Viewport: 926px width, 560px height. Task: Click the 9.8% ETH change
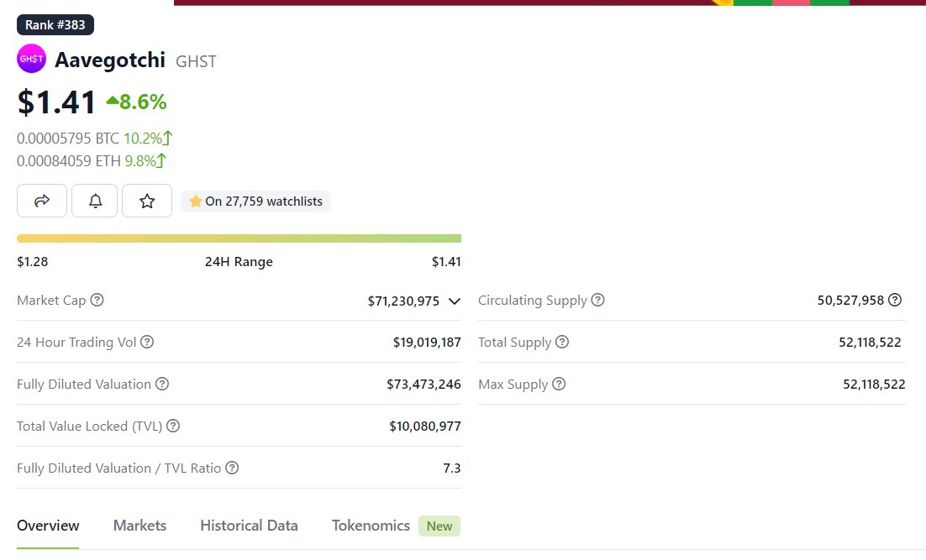pyautogui.click(x=145, y=160)
